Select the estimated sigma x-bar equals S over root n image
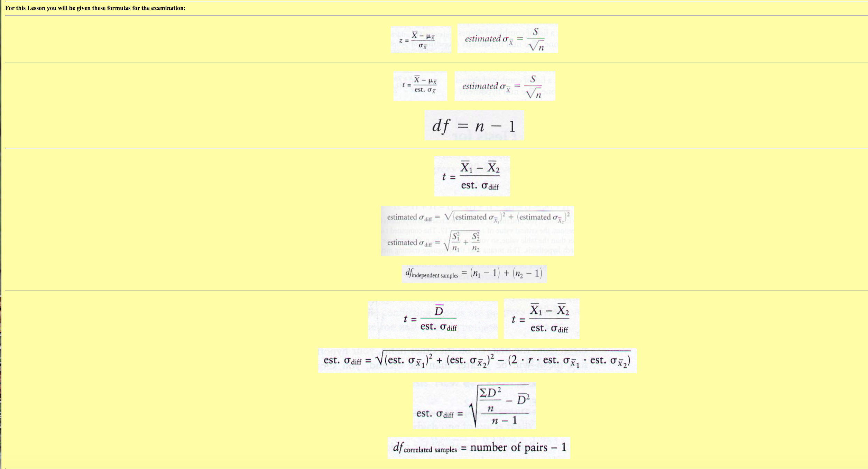868x469 pixels. pyautogui.click(x=507, y=39)
